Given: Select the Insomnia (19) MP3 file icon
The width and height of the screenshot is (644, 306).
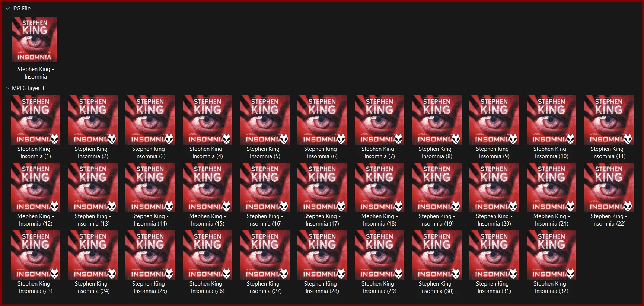Looking at the screenshot, I should 437,187.
